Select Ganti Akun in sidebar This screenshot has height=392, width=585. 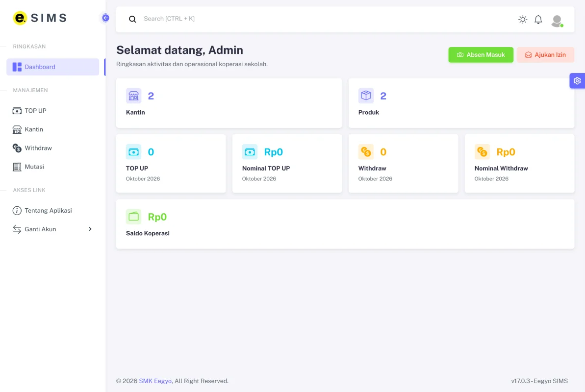click(52, 229)
